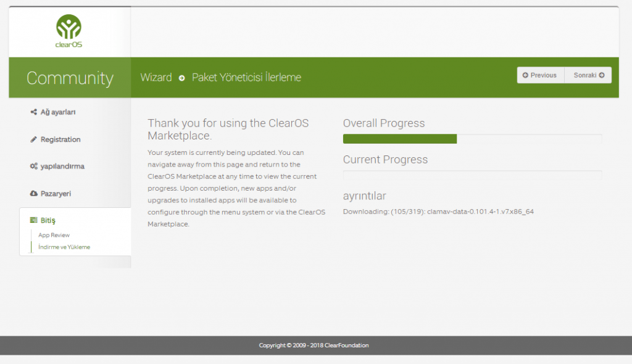Select İndirme ve Yükleme sub-item

click(x=64, y=247)
